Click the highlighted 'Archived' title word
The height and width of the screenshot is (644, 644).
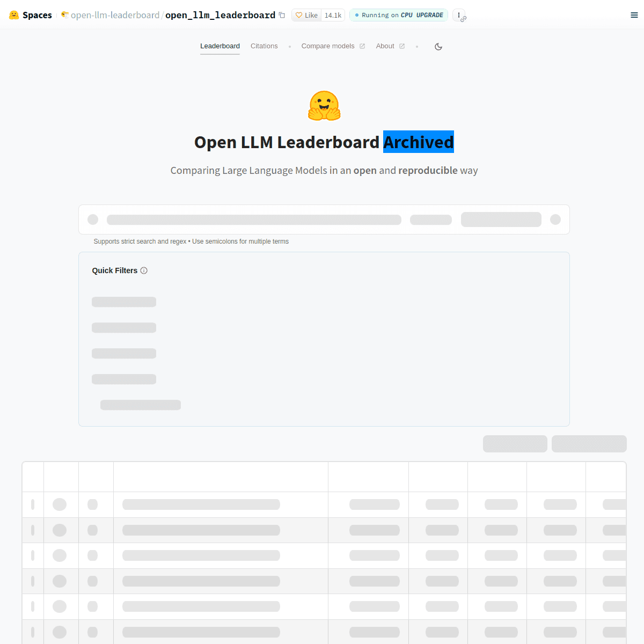[419, 142]
